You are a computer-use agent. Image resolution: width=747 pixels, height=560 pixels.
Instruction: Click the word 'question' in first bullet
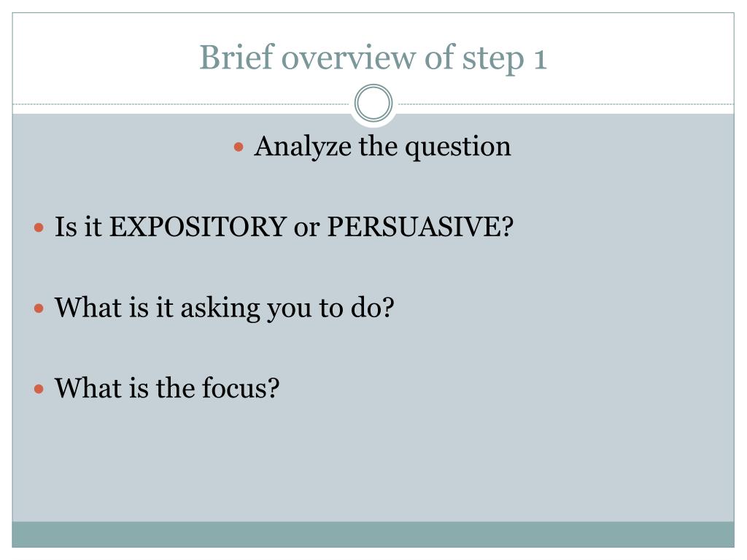point(458,147)
